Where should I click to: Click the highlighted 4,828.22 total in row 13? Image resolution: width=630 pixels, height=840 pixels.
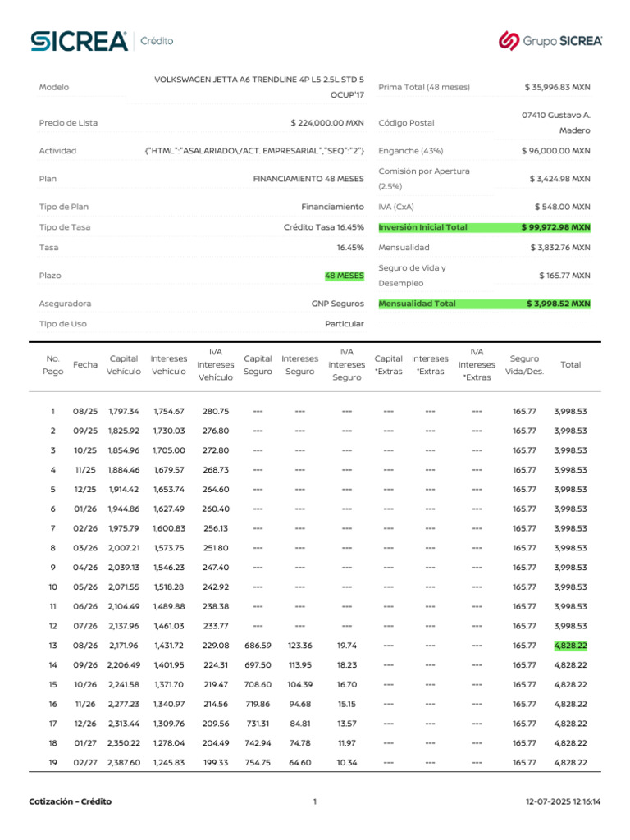(570, 646)
